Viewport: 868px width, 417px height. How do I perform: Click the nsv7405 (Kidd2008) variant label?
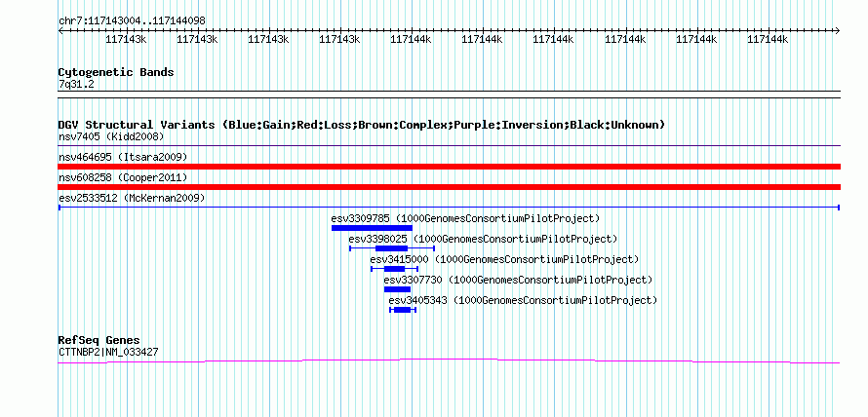[111, 136]
